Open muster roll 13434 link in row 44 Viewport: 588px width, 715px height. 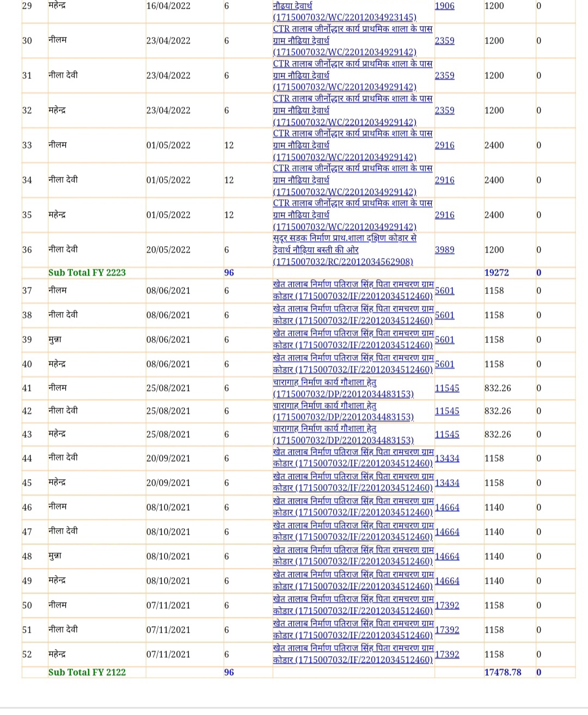click(x=446, y=459)
